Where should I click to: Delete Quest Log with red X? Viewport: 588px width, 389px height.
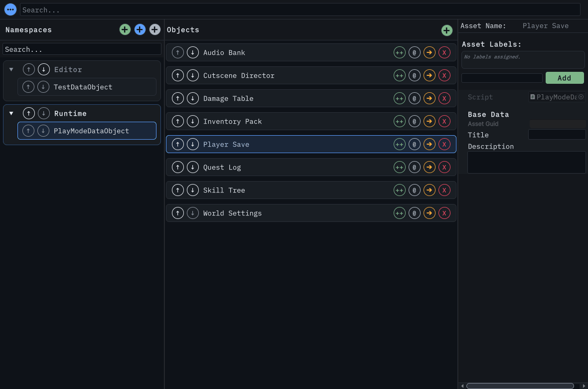tap(444, 167)
